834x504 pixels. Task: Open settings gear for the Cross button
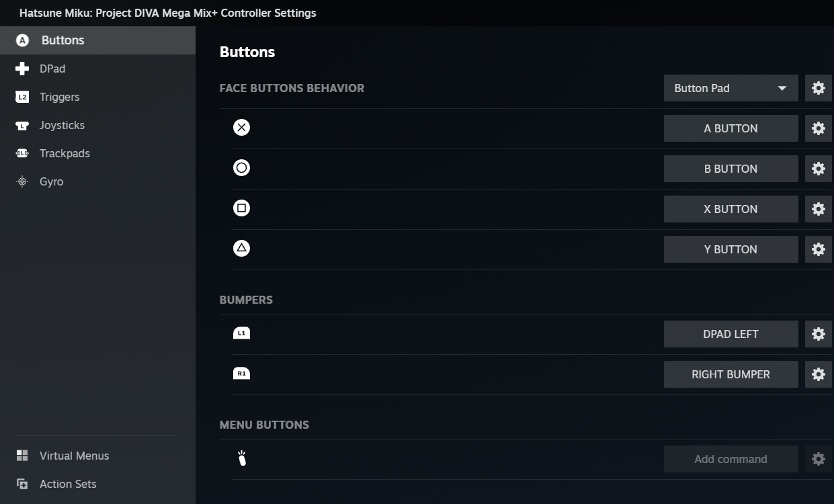(818, 128)
